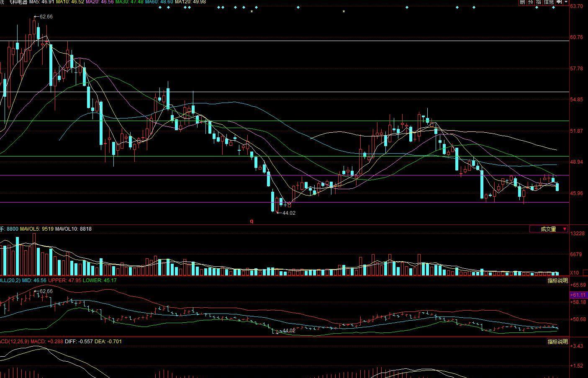Select the MA30: 47.48 label
Screen dimensions: 588x378
(129, 2)
